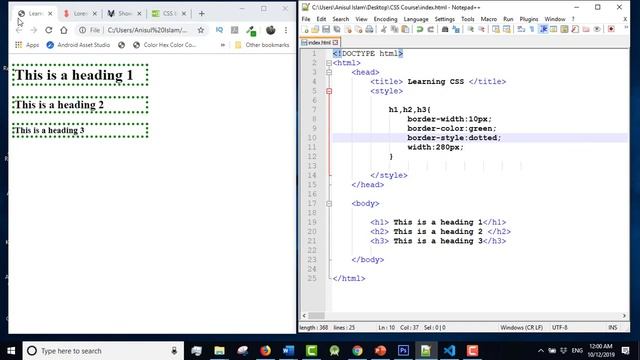Viewport: 640px width, 360px height.
Task: Click the Function list icon in toolbar
Action: [x=575, y=29]
